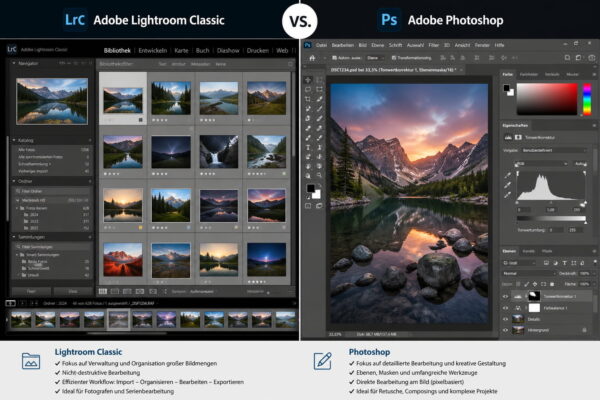
Task: Select the Move tool in Photoshop
Action: click(x=308, y=80)
